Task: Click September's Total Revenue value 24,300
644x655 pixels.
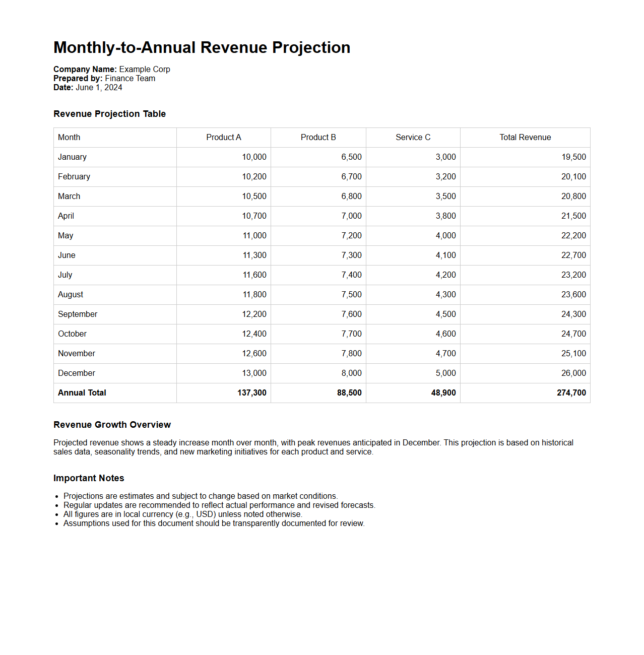Action: (573, 314)
